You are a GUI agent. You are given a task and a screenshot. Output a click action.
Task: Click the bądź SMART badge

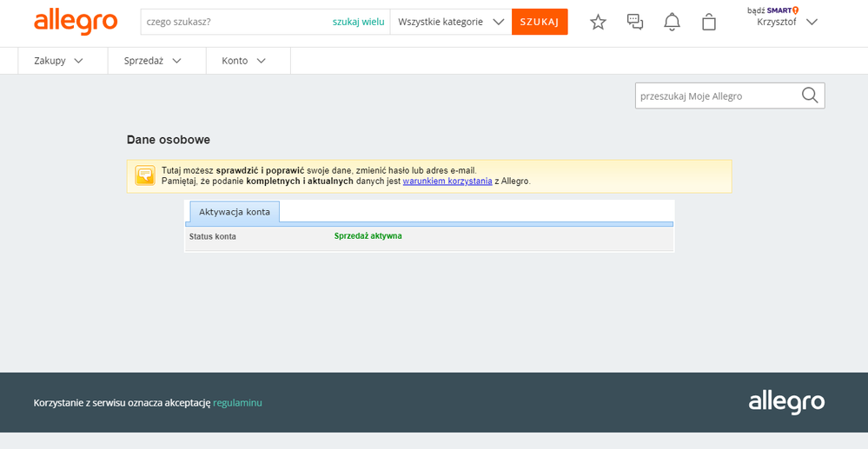tap(772, 10)
